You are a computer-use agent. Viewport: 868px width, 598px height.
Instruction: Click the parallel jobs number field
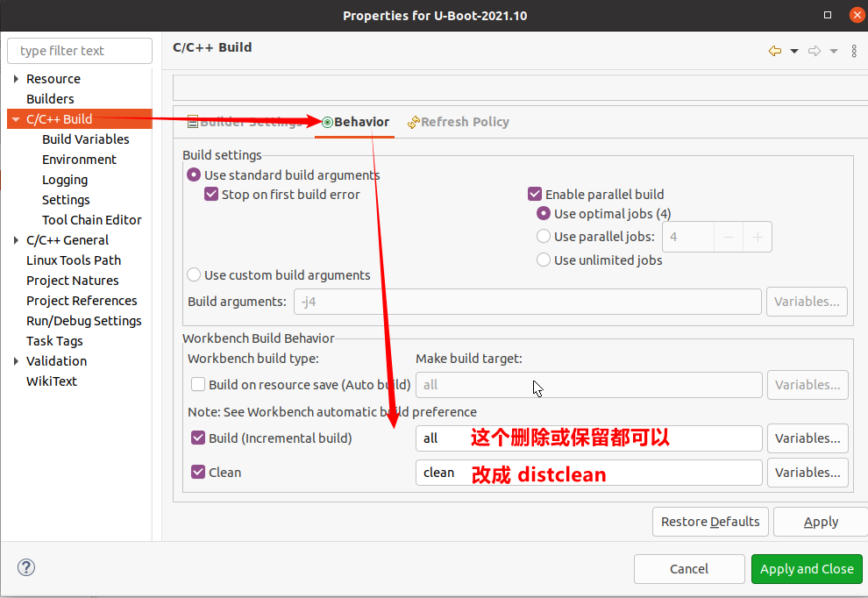pyautogui.click(x=688, y=237)
